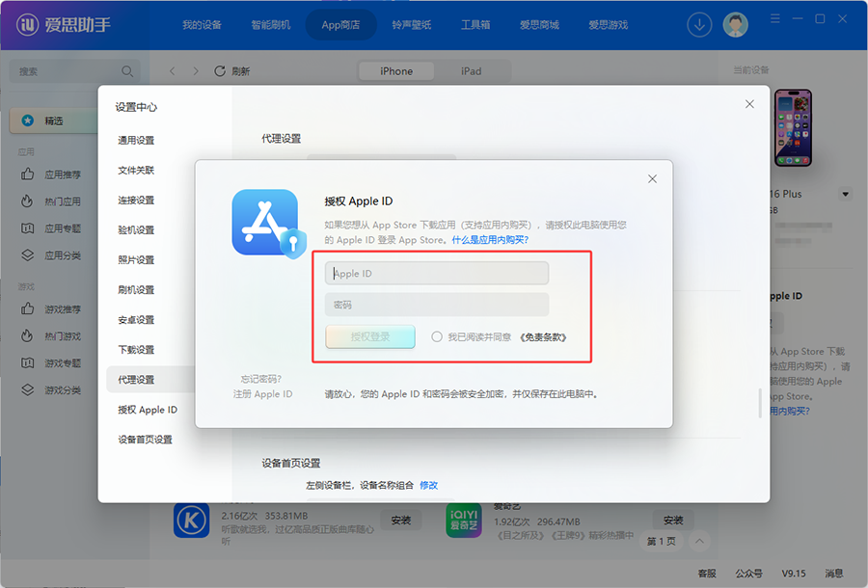Install the Kugou app with 安装
Screen dimensions: 868x588
(x=401, y=520)
